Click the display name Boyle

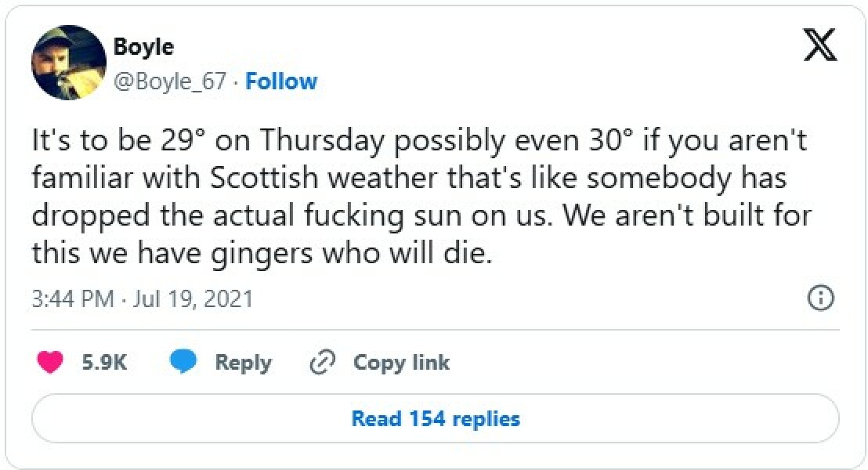(143, 46)
